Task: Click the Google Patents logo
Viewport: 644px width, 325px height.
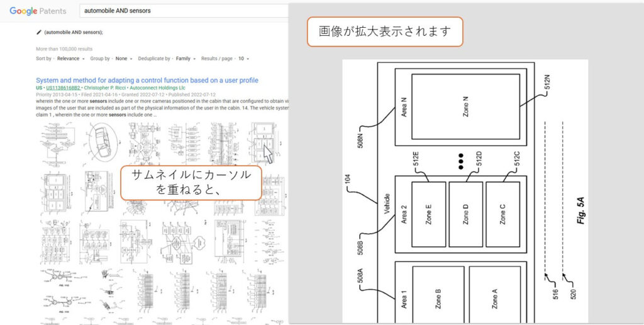Action: (x=38, y=11)
